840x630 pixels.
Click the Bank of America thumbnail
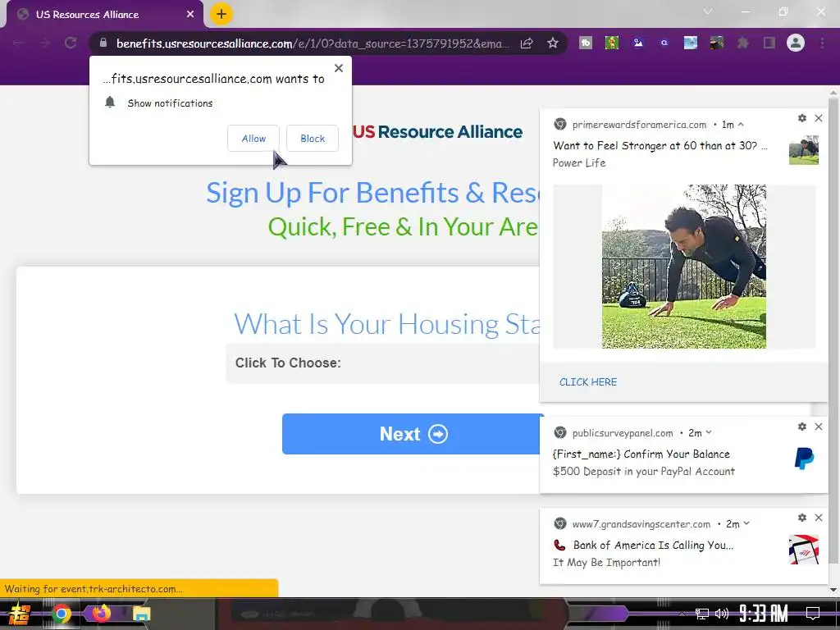point(804,549)
